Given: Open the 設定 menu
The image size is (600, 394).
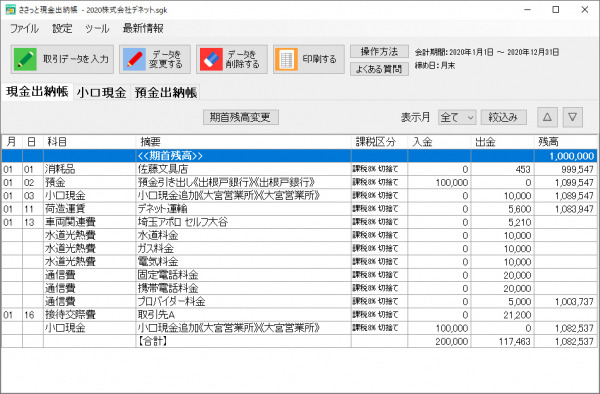Looking at the screenshot, I should pyautogui.click(x=62, y=29).
